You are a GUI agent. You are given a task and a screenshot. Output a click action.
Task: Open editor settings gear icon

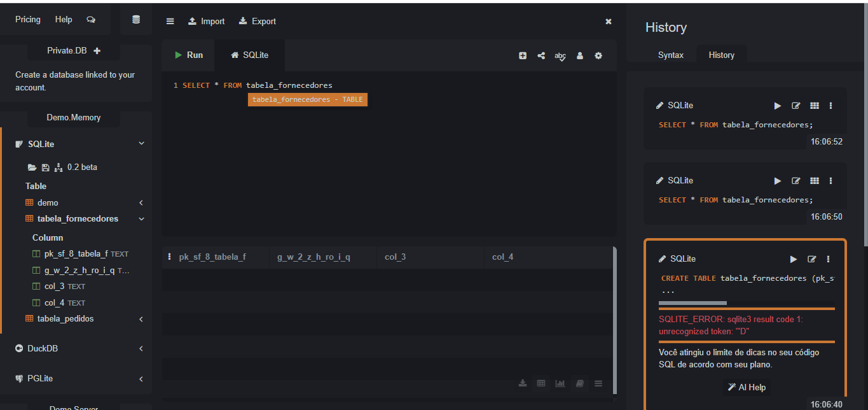(598, 55)
